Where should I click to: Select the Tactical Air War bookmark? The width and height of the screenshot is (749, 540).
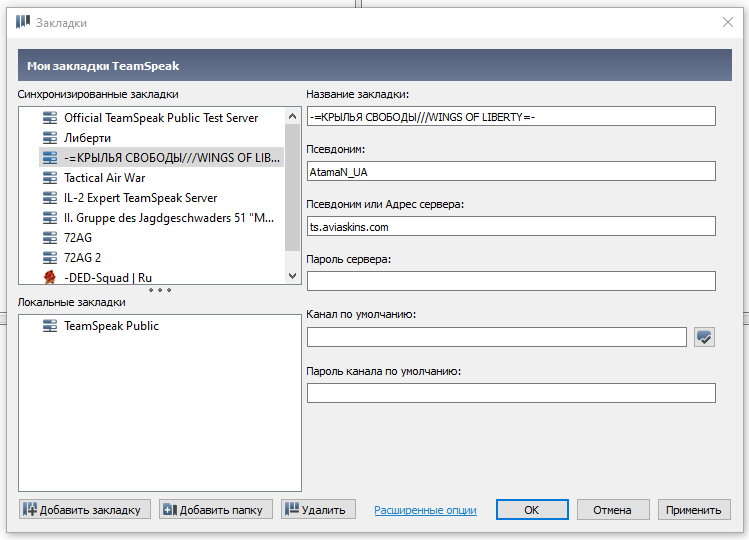click(x=161, y=178)
